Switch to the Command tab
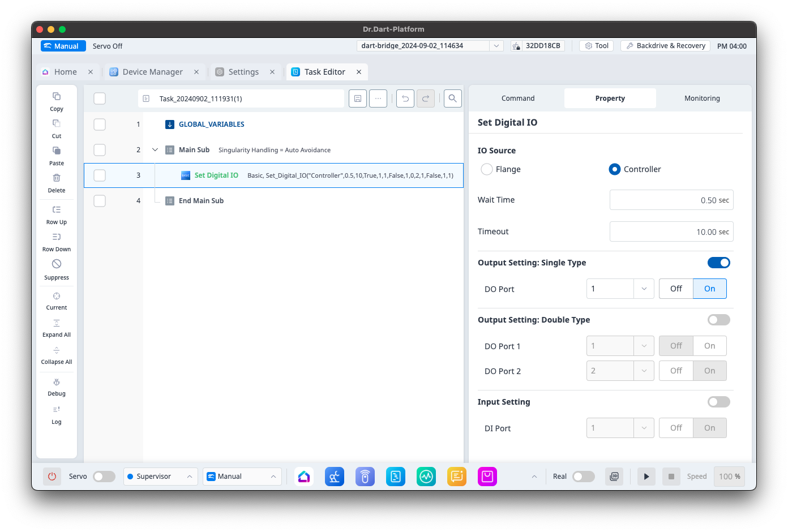Screen dimensions: 788x532 tap(517, 98)
